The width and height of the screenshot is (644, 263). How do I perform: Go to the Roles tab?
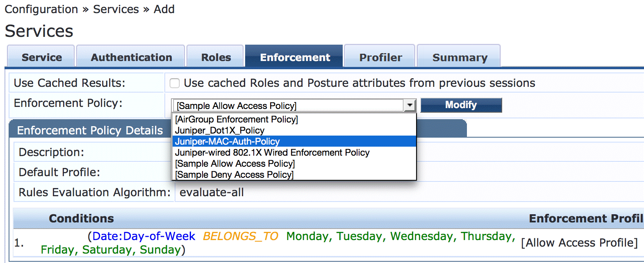click(x=216, y=57)
